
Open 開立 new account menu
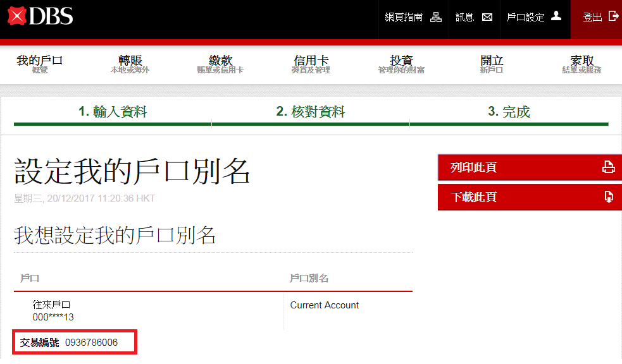point(492,64)
